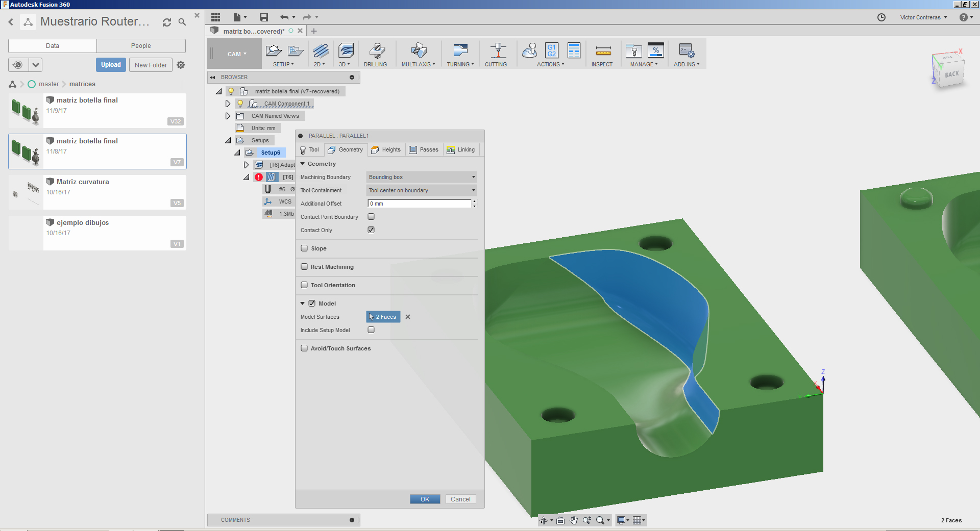The width and height of the screenshot is (980, 531).
Task: Open Machining Boundary dropdown
Action: [422, 177]
